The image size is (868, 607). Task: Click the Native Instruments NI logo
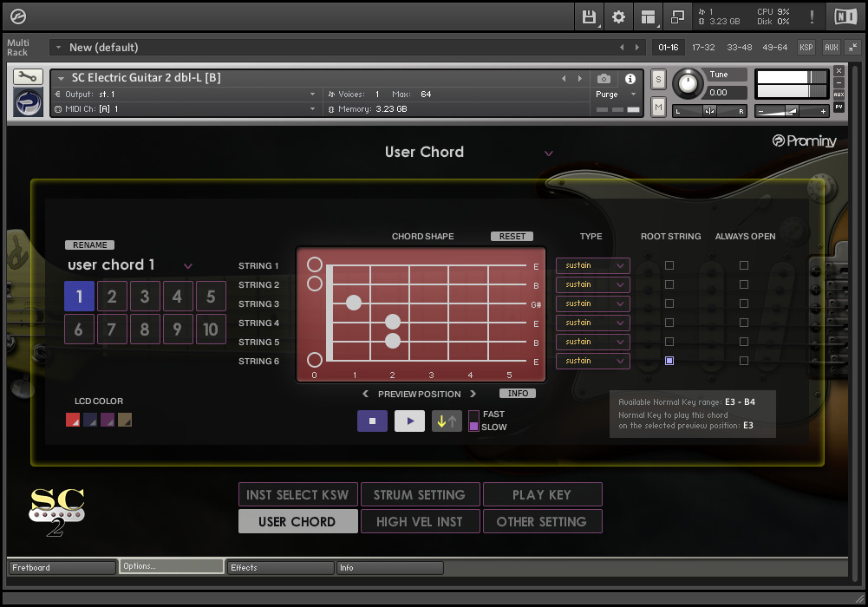click(x=845, y=16)
